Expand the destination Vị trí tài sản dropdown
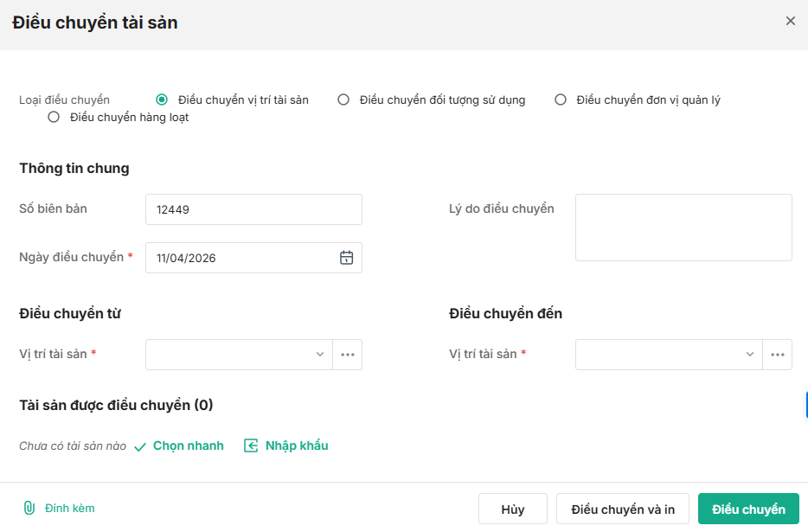The width and height of the screenshot is (808, 532). (749, 355)
